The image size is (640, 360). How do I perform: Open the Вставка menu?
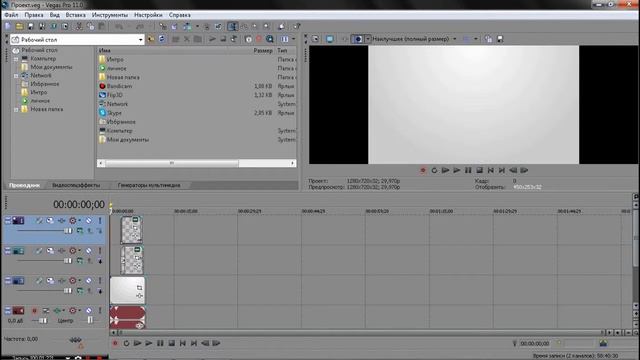tap(76, 15)
